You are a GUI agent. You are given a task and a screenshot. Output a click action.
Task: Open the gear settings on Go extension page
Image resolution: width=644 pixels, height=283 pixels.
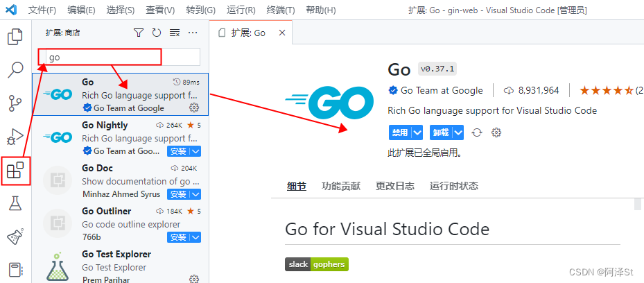point(496,132)
